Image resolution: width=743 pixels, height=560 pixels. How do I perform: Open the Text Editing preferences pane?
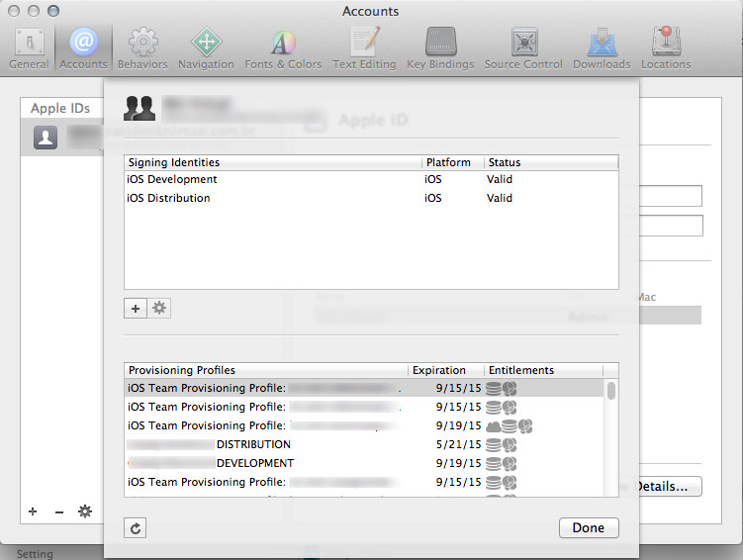point(364,47)
